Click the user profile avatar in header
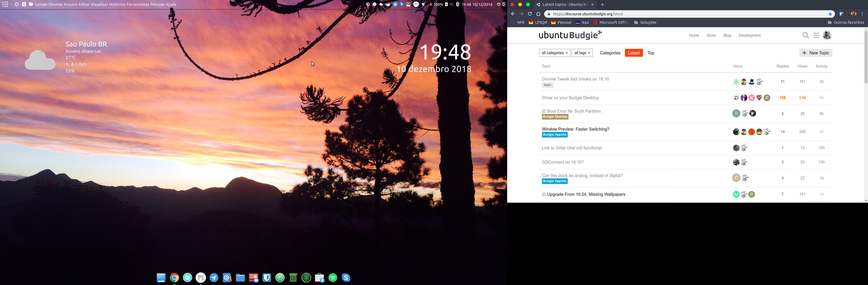The width and height of the screenshot is (868, 285). coord(827,35)
